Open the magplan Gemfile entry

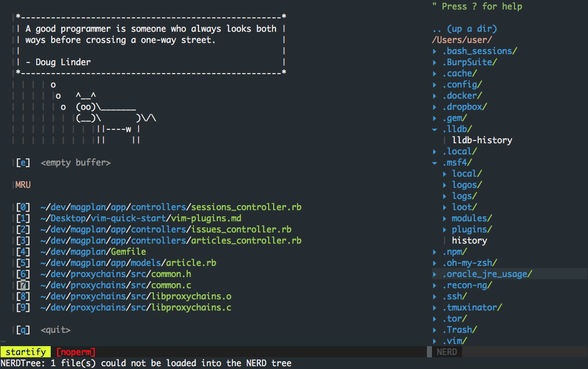[93, 251]
